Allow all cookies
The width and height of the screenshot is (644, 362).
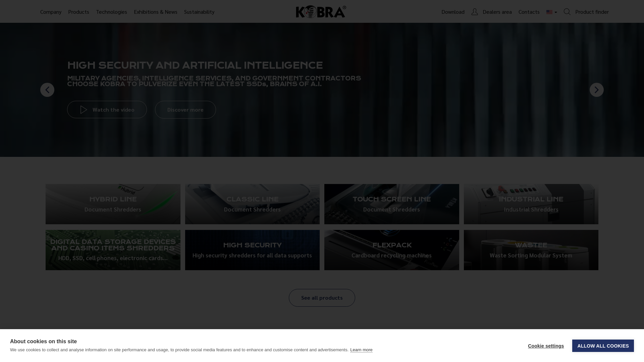pyautogui.click(x=603, y=346)
